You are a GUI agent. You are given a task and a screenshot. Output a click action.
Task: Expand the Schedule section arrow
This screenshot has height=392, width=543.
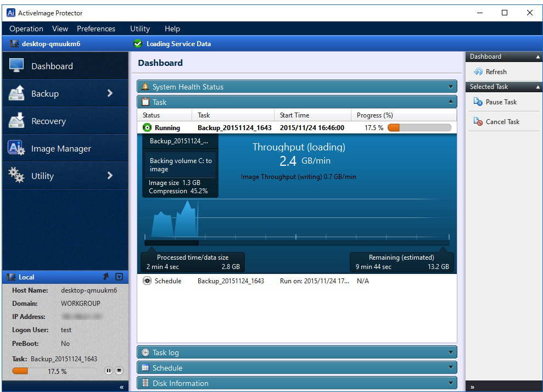451,367
